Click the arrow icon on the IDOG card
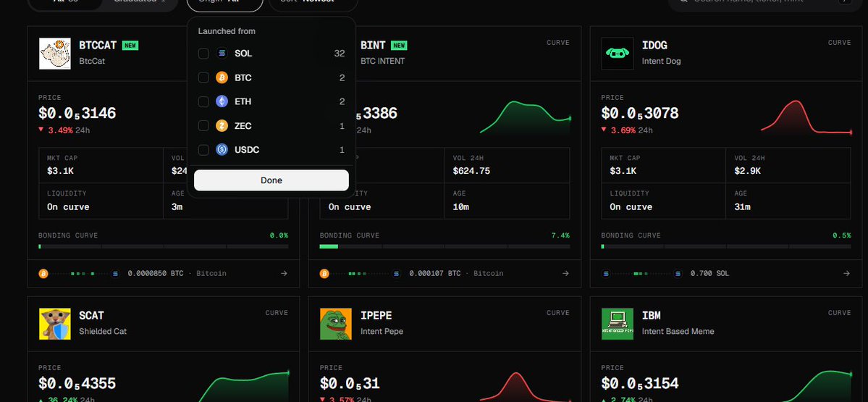 point(846,274)
